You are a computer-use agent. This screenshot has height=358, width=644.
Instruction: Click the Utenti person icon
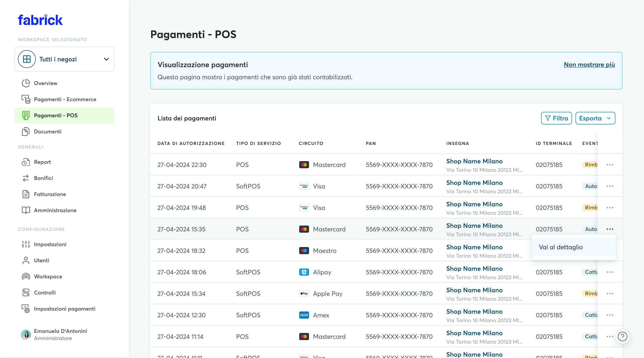pos(26,260)
